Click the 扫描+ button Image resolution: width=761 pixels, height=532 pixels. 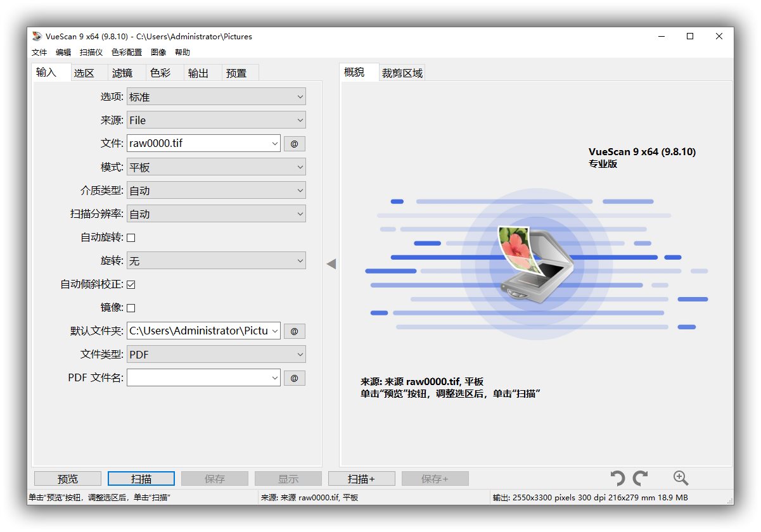pyautogui.click(x=362, y=479)
